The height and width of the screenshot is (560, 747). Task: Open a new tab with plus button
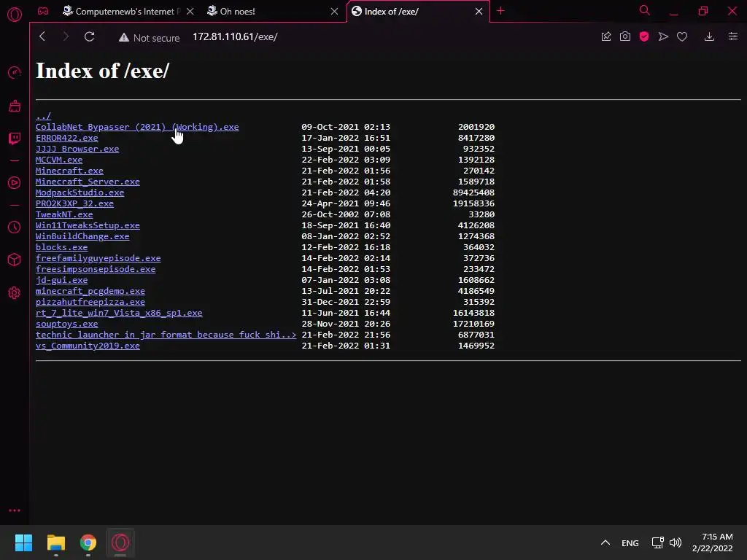tap(500, 11)
